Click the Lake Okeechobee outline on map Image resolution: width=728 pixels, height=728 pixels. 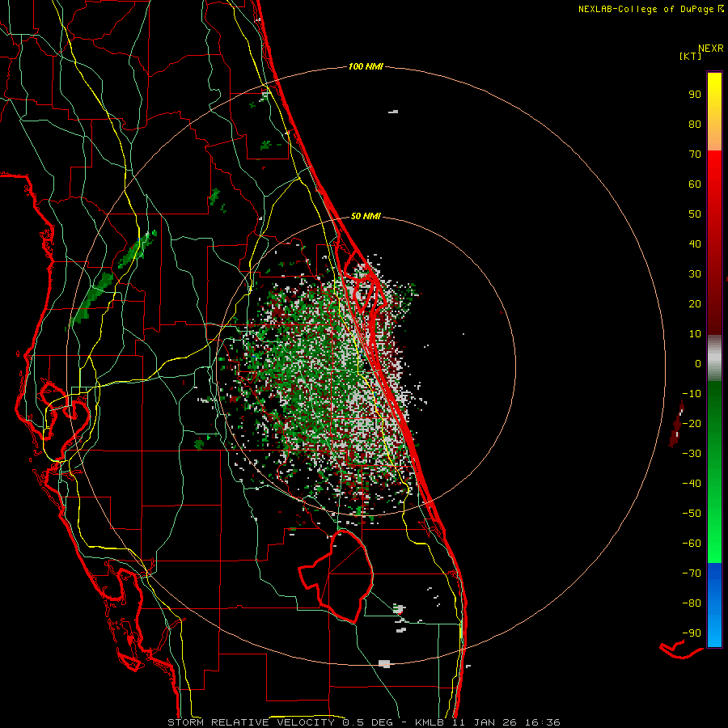coord(336,576)
